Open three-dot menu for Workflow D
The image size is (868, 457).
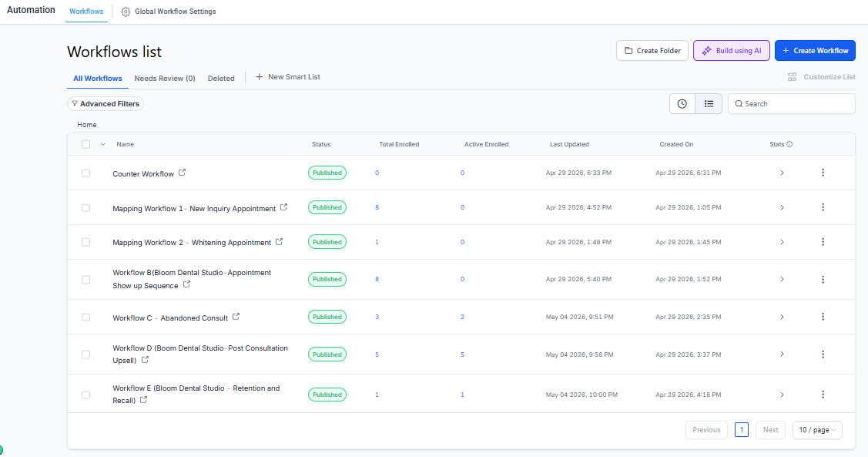click(x=823, y=354)
